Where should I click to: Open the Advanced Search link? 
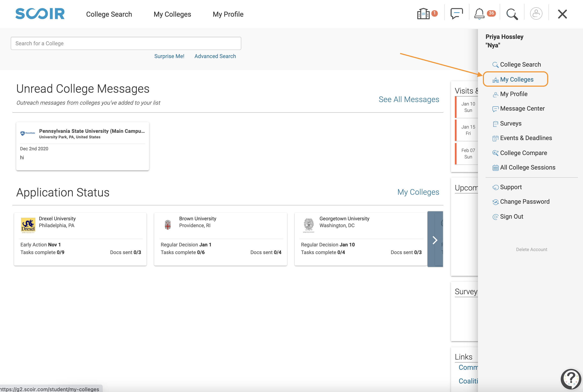pos(215,56)
